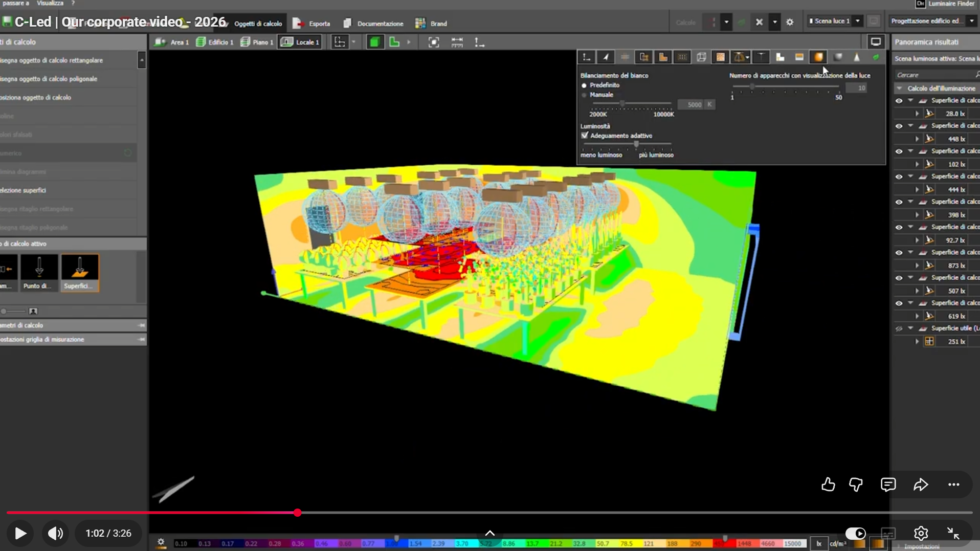Click the Locale 1 level button
The height and width of the screenshot is (551, 980).
[x=300, y=42]
